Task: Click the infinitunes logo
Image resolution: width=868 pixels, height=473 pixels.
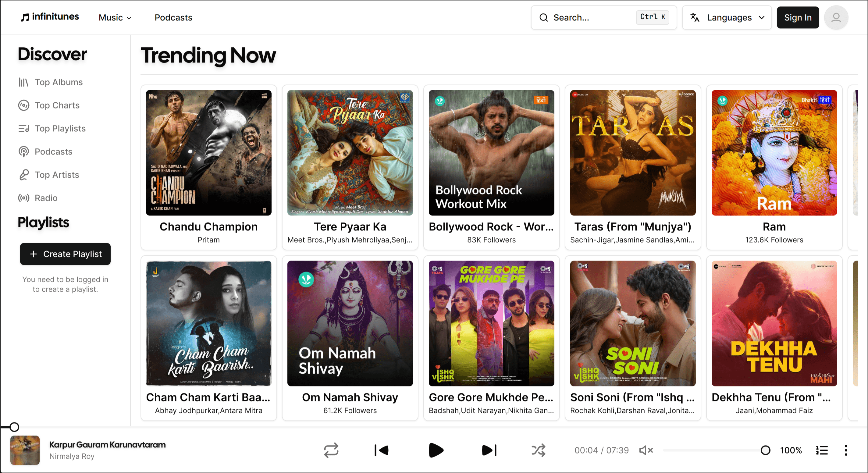Action: (x=49, y=17)
